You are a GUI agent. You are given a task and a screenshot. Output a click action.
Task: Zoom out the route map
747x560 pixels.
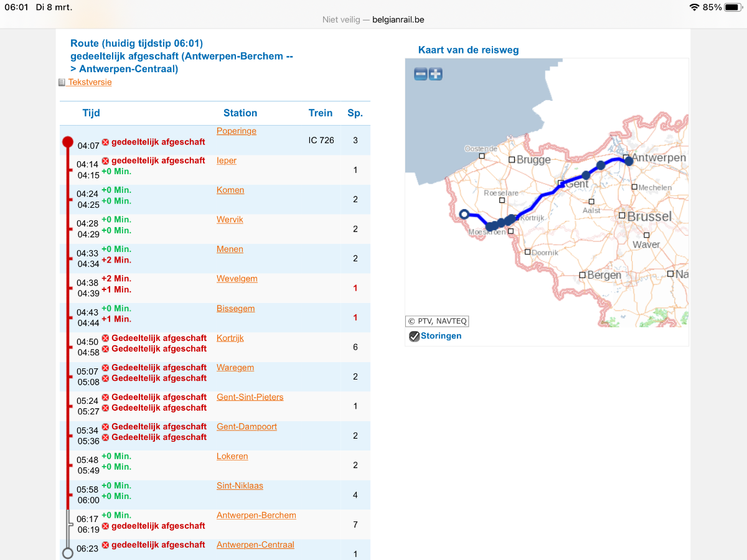click(421, 74)
